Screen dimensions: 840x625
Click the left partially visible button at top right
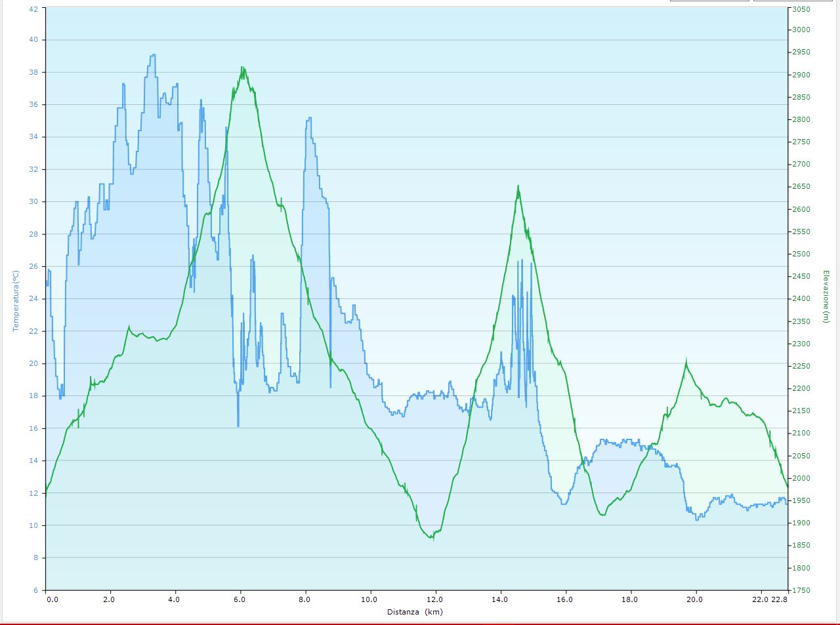click(x=709, y=1)
